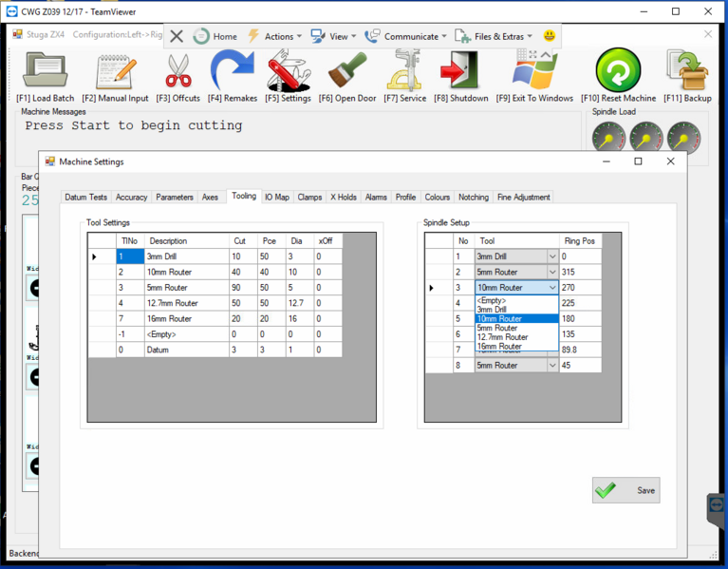The width and height of the screenshot is (728, 569).
Task: Click Ring Pos value 315
Action: [580, 273]
